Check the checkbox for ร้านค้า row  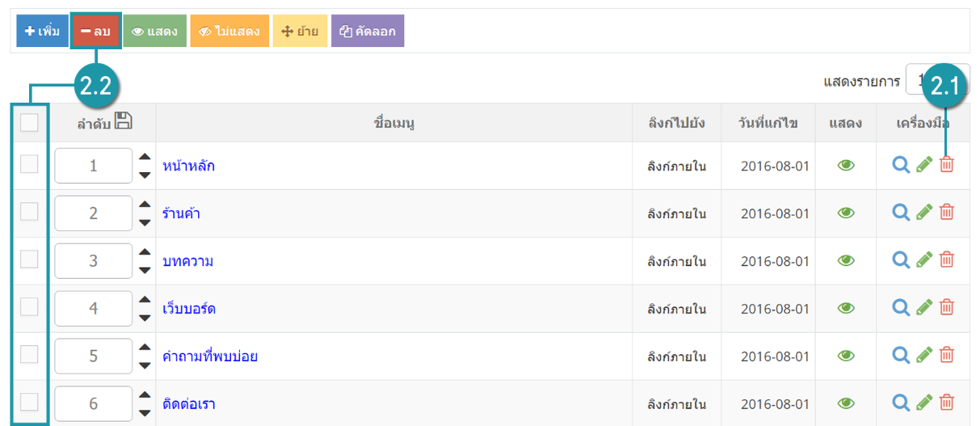29,212
